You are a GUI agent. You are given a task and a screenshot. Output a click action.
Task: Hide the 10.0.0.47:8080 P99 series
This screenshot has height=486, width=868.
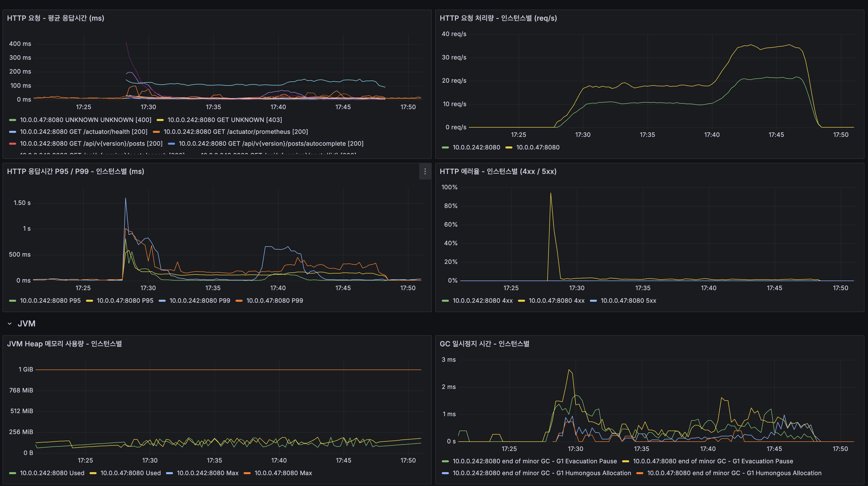[275, 300]
